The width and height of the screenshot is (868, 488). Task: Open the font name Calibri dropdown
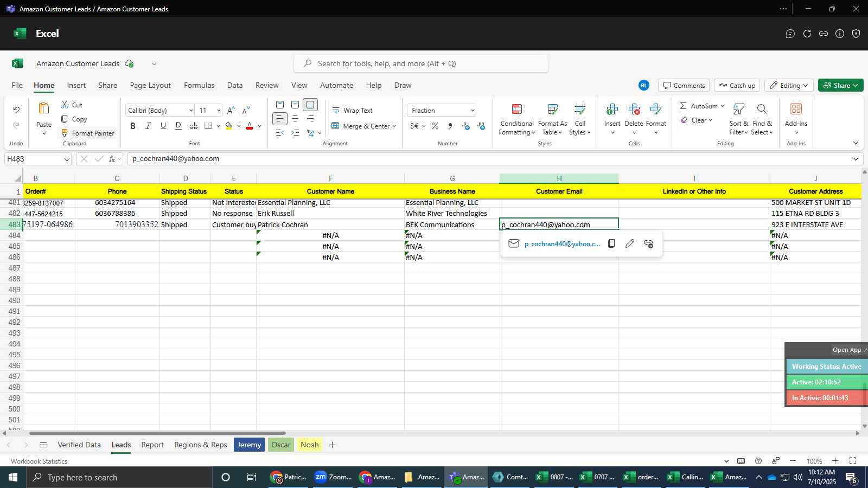pyautogui.click(x=191, y=110)
